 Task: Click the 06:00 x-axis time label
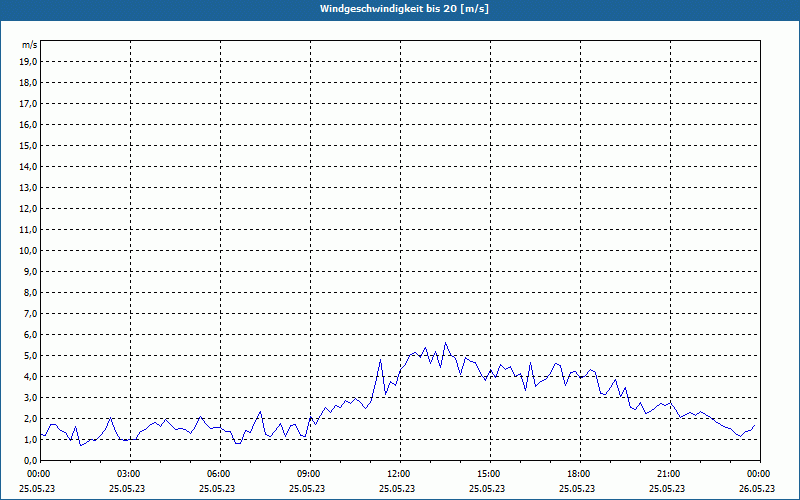[218, 474]
